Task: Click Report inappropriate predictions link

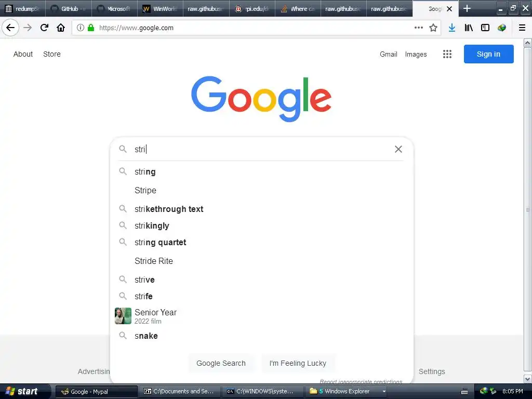Action: 361,382
